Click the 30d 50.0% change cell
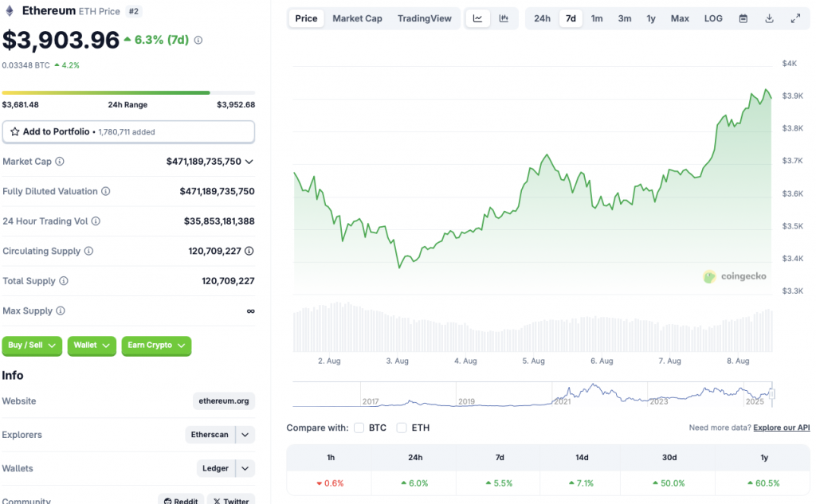The image size is (816, 504). coord(669,483)
